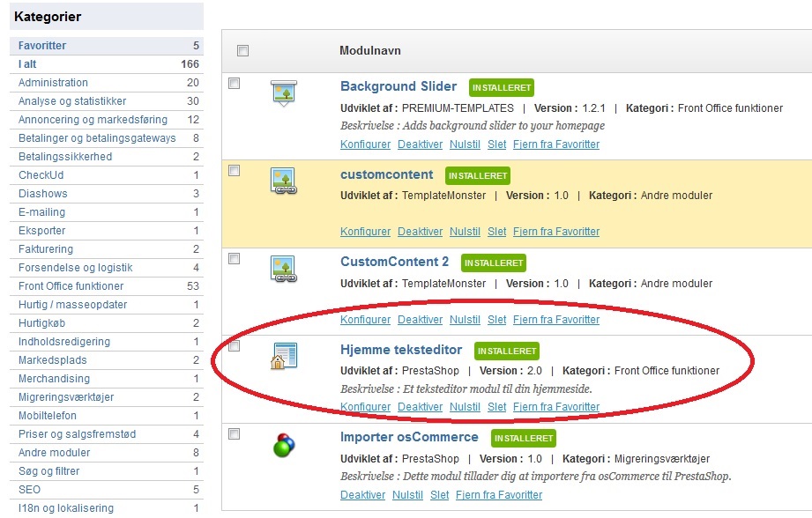Open the SEO category
The image size is (812, 518).
107,490
